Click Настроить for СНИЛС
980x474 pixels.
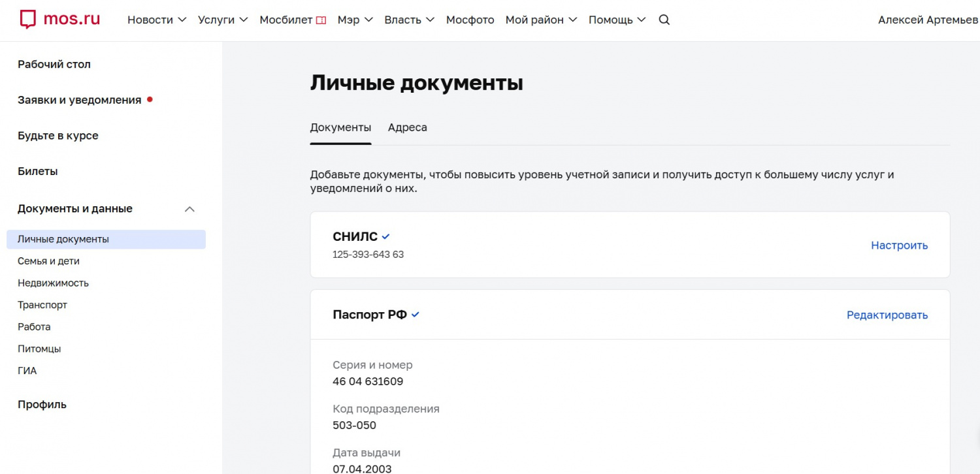(899, 245)
